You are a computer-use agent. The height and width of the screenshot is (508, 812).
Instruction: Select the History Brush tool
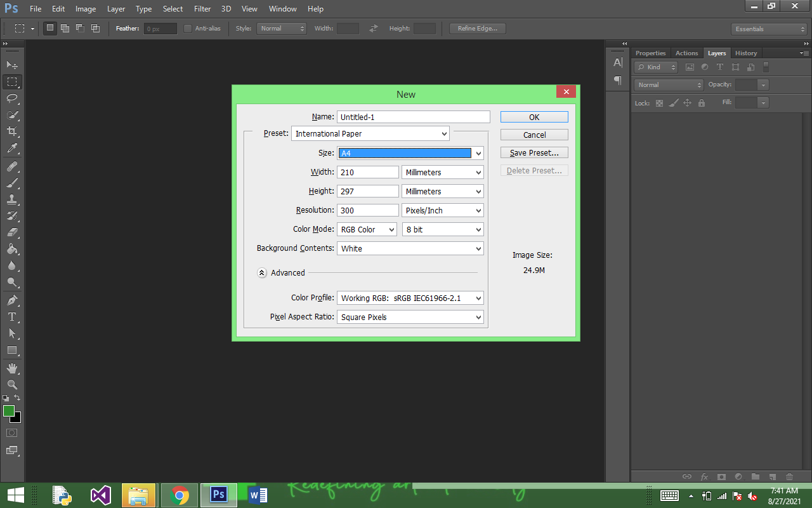point(12,216)
